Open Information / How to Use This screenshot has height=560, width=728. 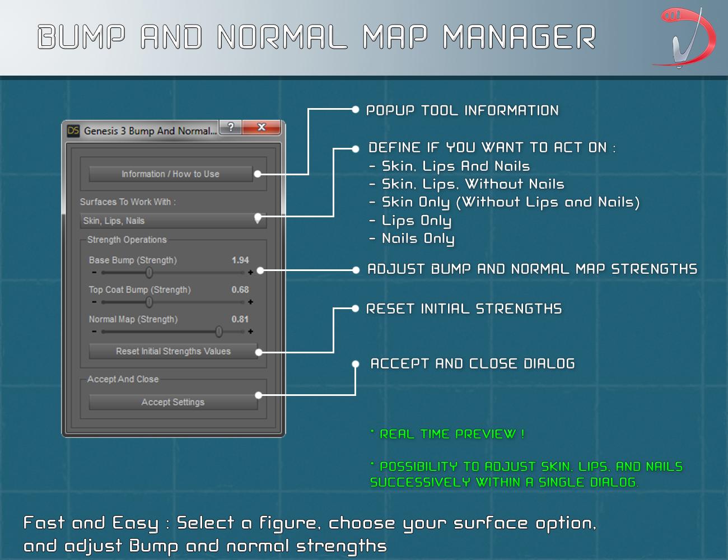tap(170, 174)
